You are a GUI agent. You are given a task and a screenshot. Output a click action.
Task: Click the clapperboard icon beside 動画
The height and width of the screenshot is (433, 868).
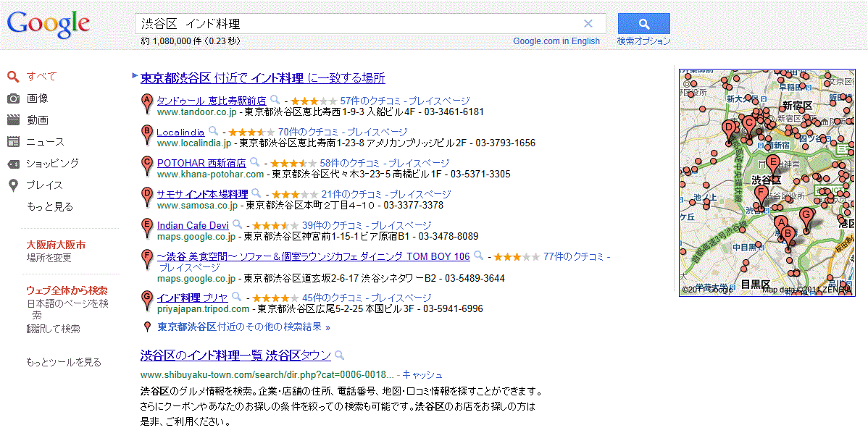14,120
